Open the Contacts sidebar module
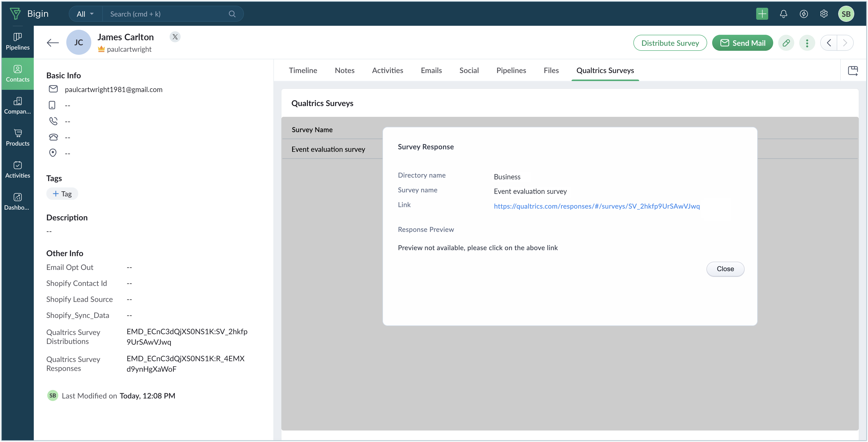This screenshot has height=442, width=868. pyautogui.click(x=18, y=74)
